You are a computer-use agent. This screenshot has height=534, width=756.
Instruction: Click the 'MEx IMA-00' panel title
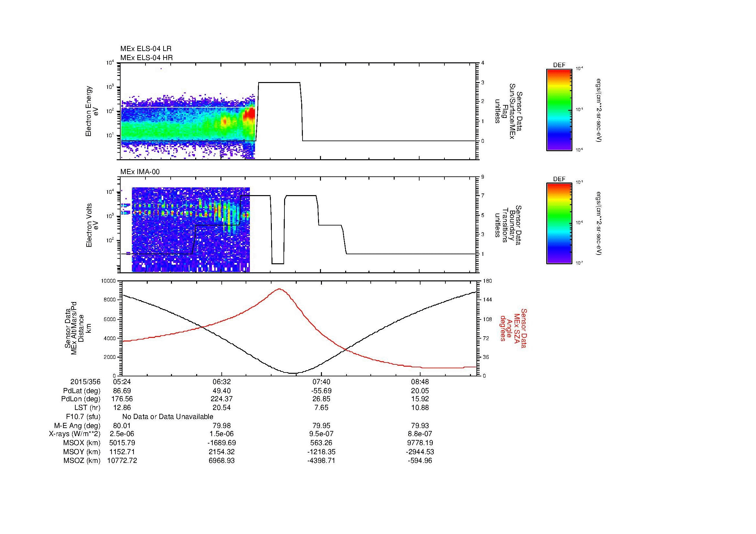pyautogui.click(x=140, y=172)
